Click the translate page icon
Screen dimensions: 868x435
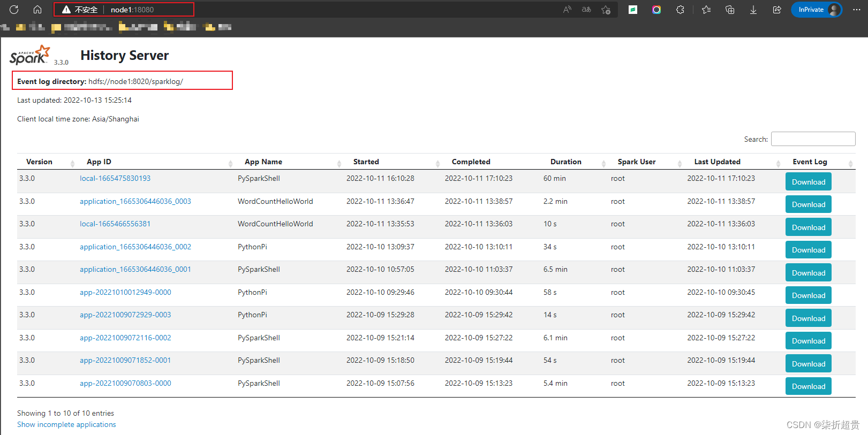586,10
